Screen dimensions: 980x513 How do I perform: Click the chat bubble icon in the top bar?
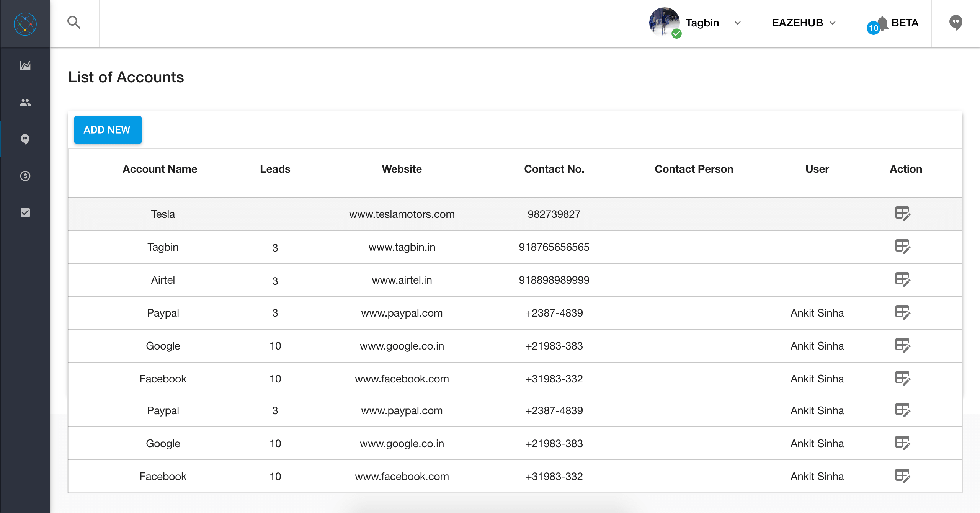tap(956, 23)
